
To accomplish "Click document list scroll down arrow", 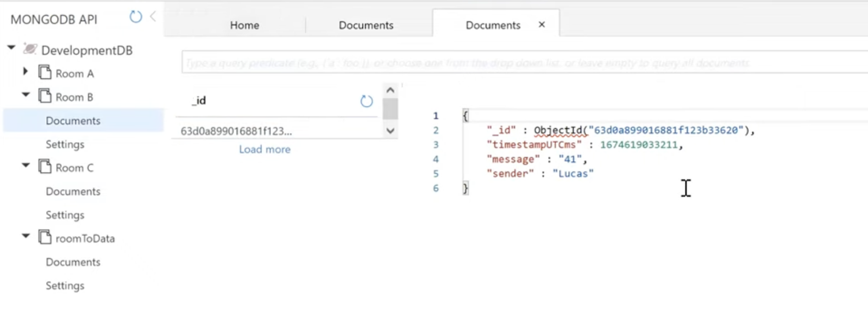I will point(390,131).
